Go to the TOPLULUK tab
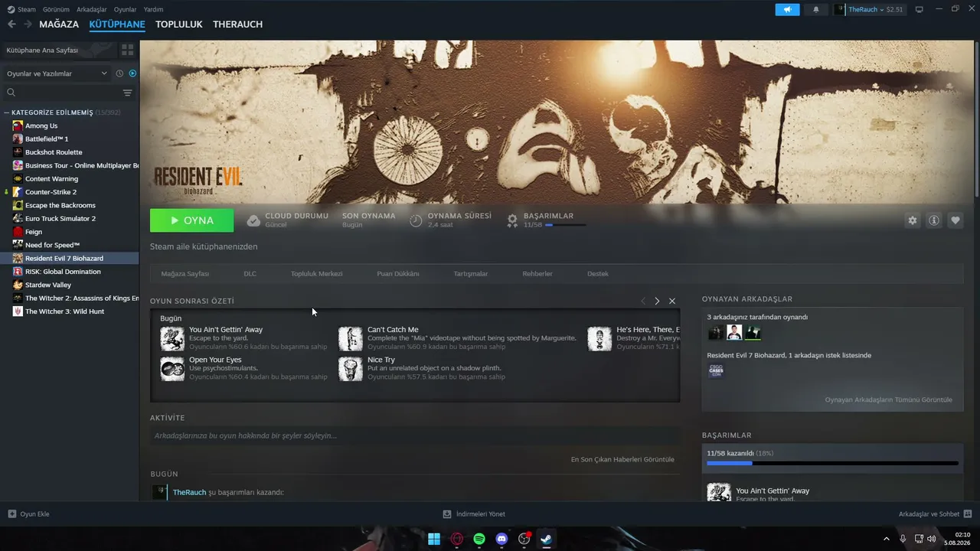Screen dimensions: 980x551 [x=179, y=24]
